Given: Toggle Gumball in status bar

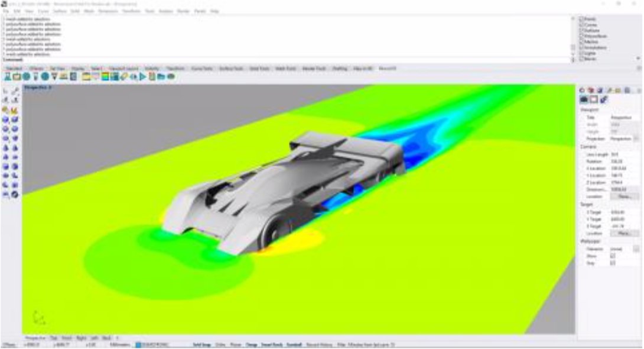Looking at the screenshot, I should coord(294,344).
